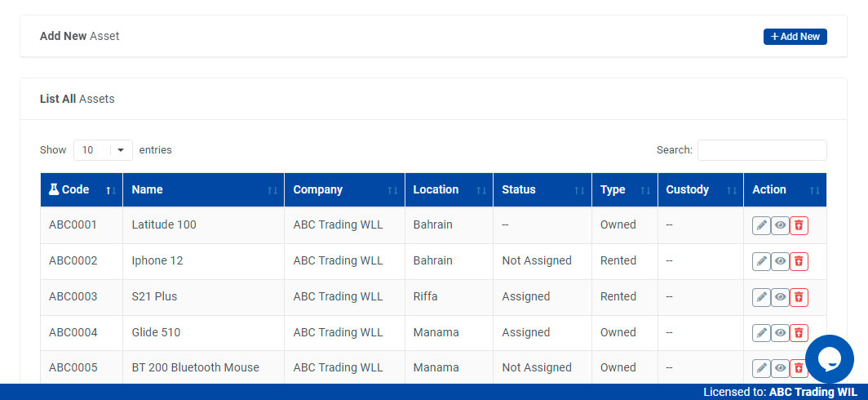View Latitude 100 details via eye icon
Viewport: 868px width, 400px height.
click(780, 225)
